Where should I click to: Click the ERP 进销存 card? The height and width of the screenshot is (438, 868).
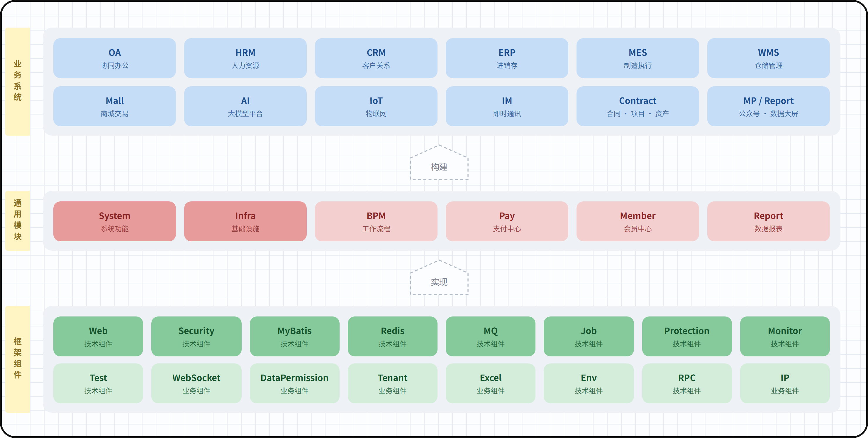coord(507,58)
